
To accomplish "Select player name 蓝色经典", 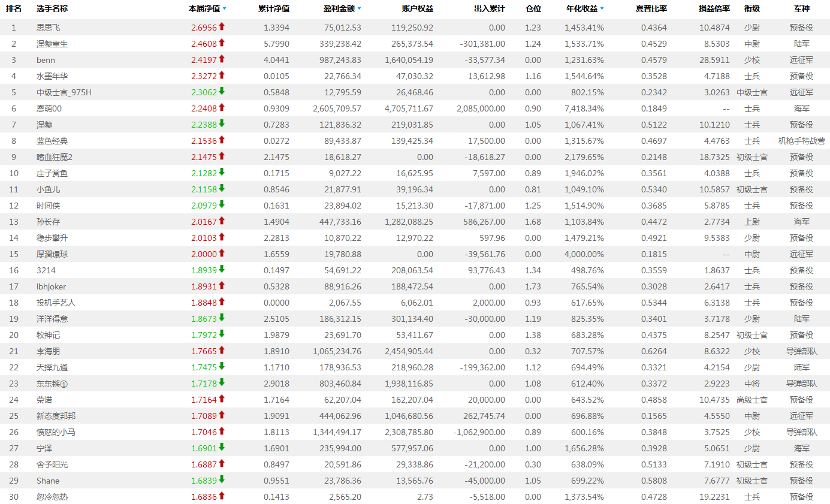I will click(52, 141).
